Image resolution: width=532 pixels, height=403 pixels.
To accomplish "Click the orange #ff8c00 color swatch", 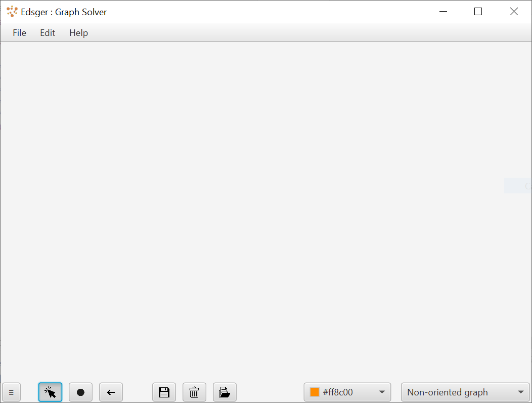I will click(315, 392).
